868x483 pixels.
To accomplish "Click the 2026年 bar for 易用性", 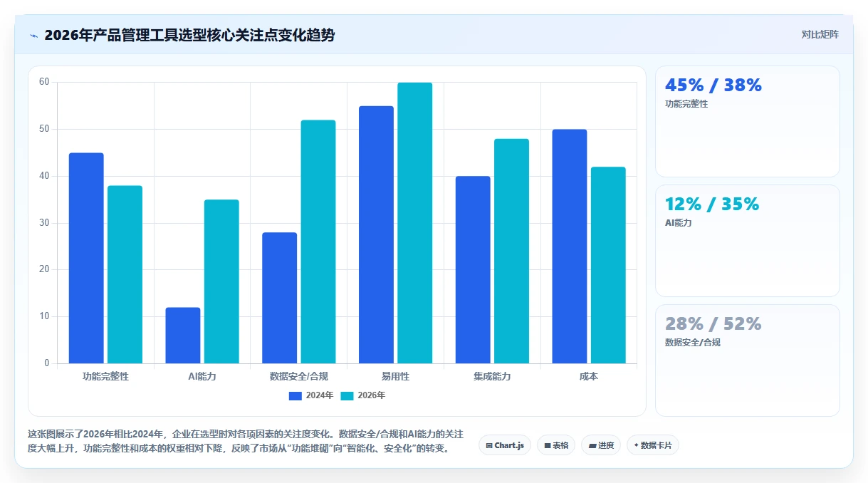I will pos(414,223).
